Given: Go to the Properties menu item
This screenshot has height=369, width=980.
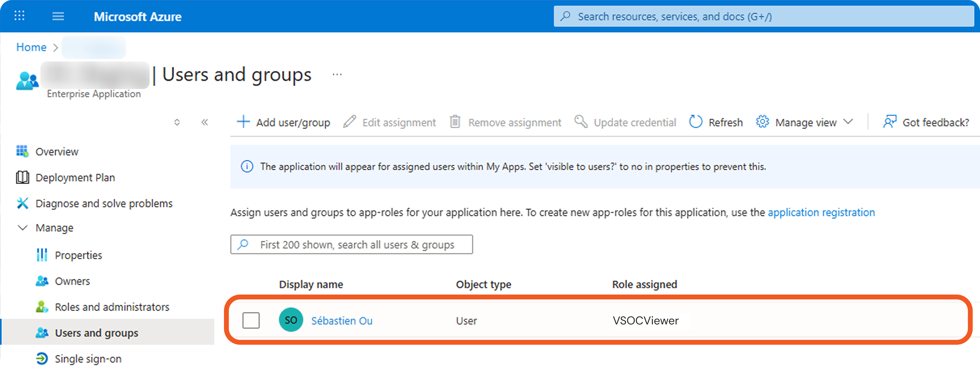Looking at the screenshot, I should coord(78,255).
